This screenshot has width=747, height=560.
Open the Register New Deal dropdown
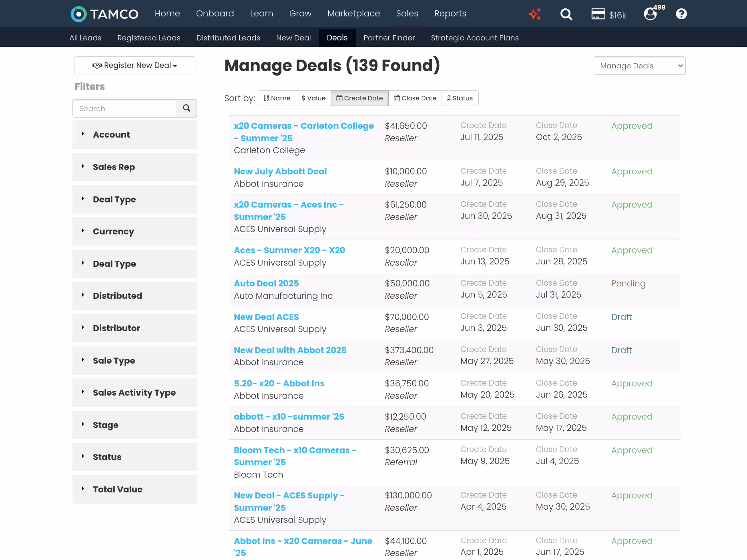click(135, 65)
